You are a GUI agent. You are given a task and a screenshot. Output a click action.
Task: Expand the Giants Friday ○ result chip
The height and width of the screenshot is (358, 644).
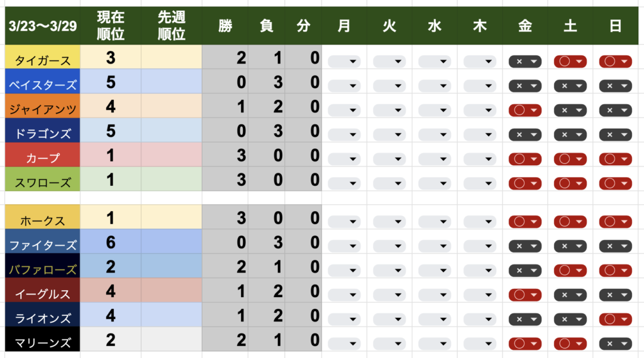click(x=525, y=111)
